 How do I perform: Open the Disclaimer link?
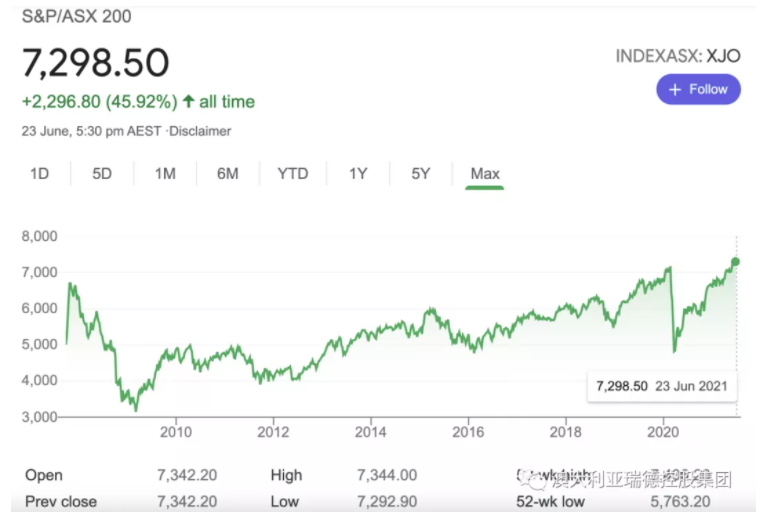pos(200,131)
